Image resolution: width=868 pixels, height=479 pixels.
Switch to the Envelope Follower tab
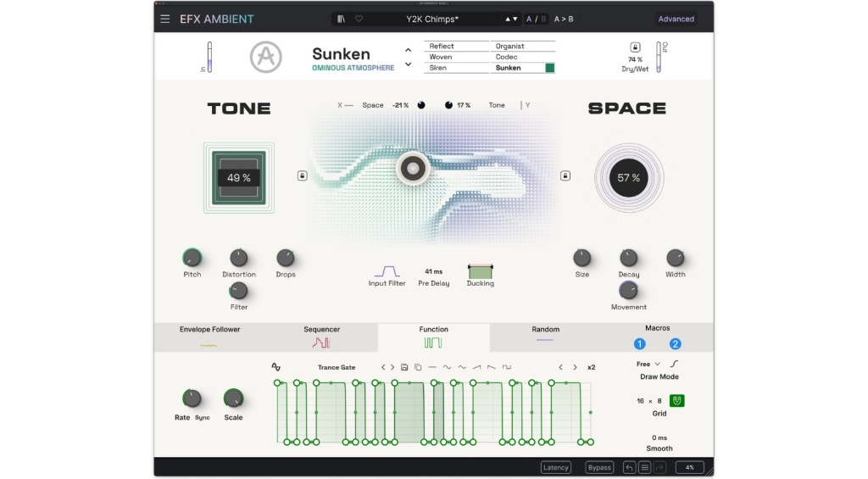[x=210, y=337]
